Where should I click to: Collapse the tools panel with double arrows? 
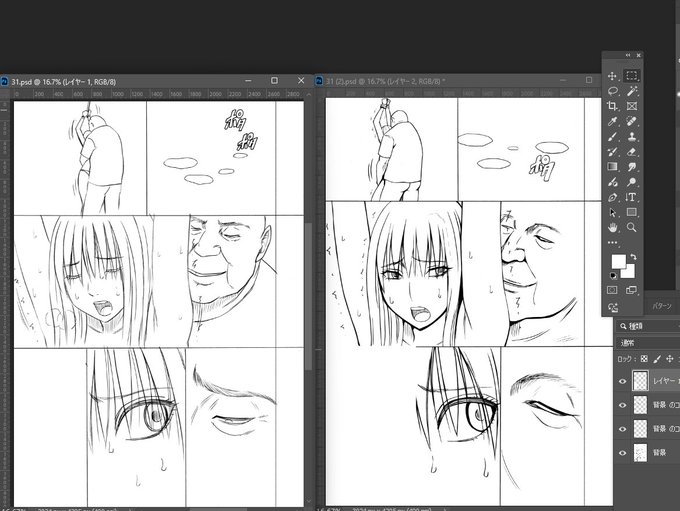pos(628,56)
